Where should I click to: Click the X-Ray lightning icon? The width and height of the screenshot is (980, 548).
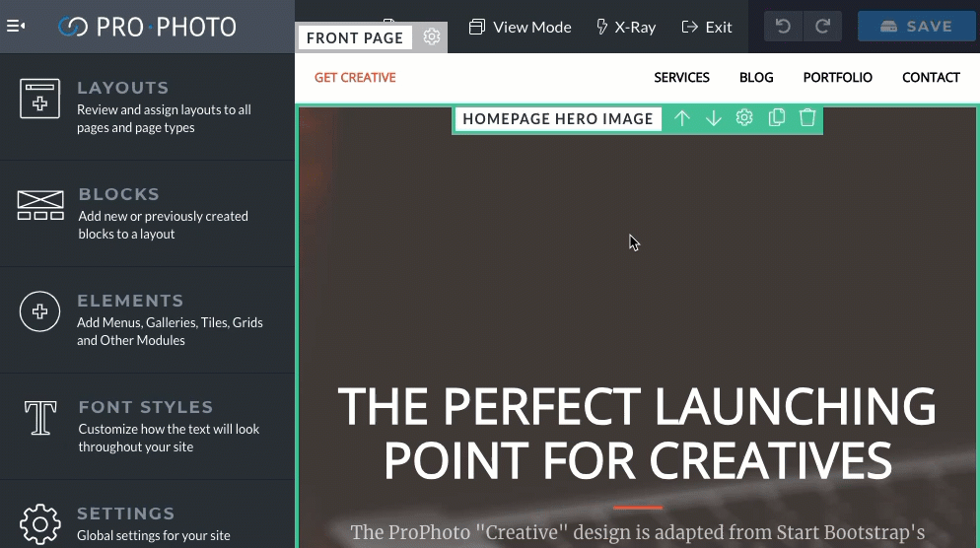[601, 27]
